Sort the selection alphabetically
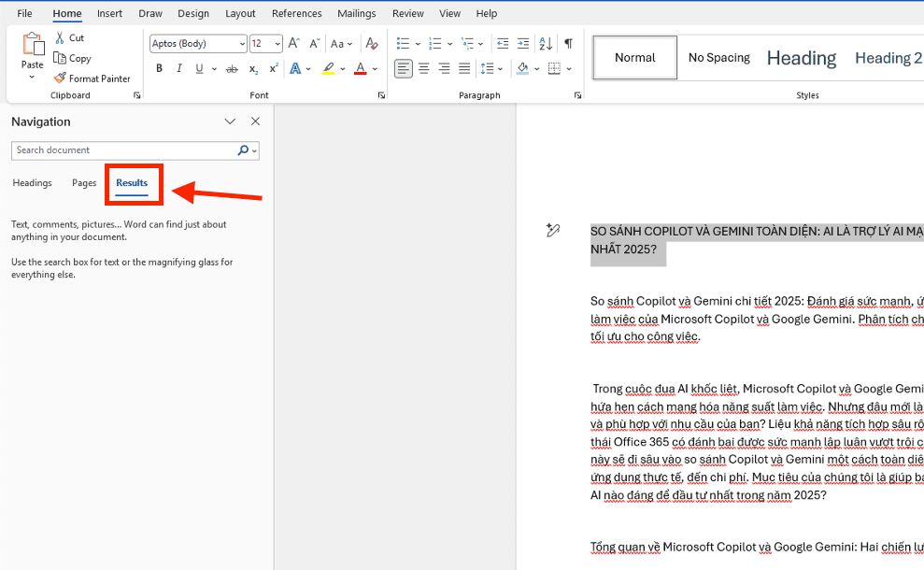The height and width of the screenshot is (570, 924). (546, 44)
